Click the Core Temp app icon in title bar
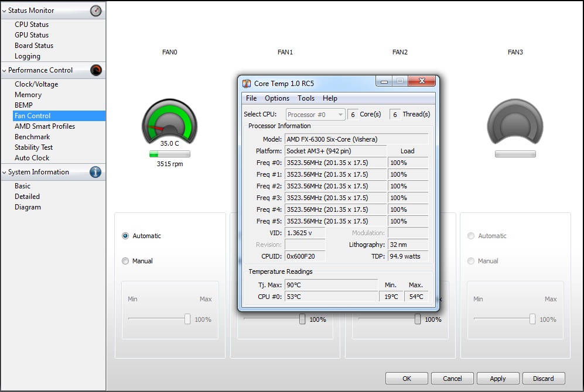Viewport: 584px width, 392px height. coord(247,83)
